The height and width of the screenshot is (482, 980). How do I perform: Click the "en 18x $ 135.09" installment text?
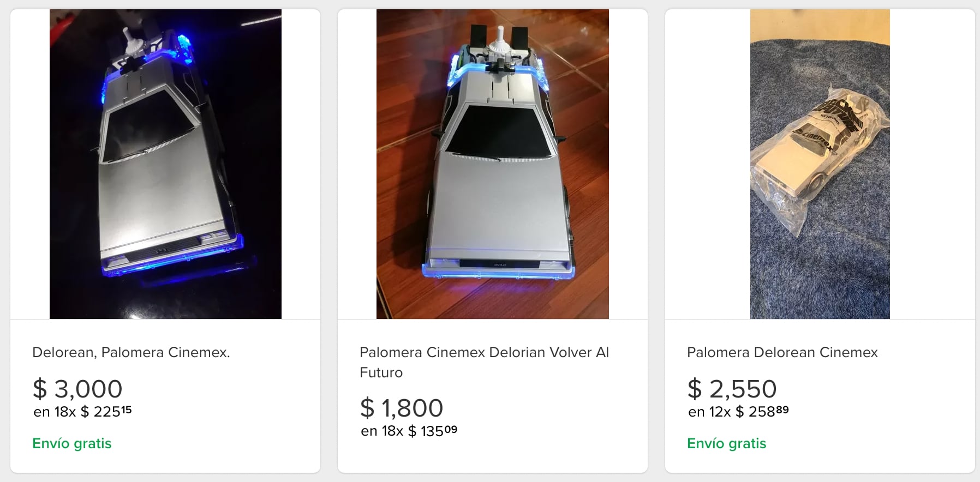click(x=409, y=431)
